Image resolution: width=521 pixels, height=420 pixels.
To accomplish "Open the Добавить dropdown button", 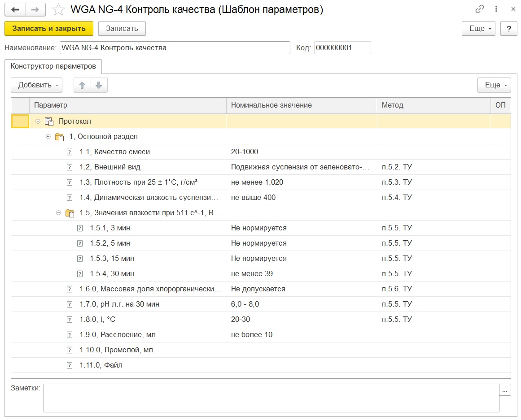I will [x=36, y=85].
